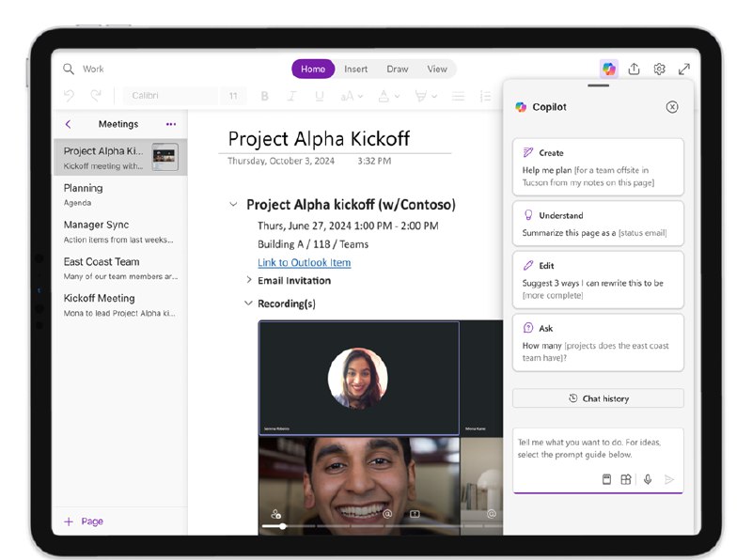Open the East Coast Team page

(120, 269)
